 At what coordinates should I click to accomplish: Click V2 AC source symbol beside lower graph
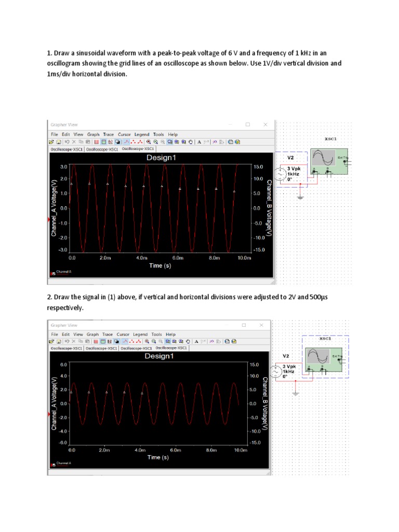(275, 371)
